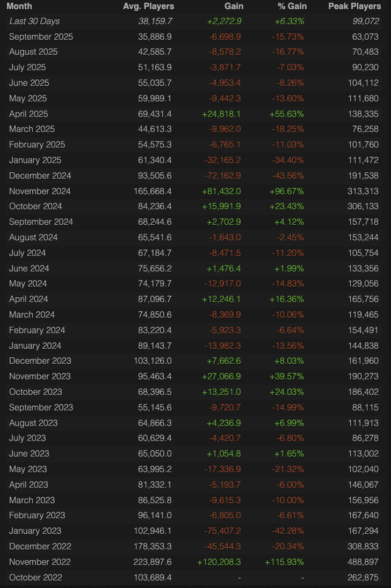This screenshot has width=391, height=588.
Task: Click the +6.33% gain percentage
Action: [289, 21]
